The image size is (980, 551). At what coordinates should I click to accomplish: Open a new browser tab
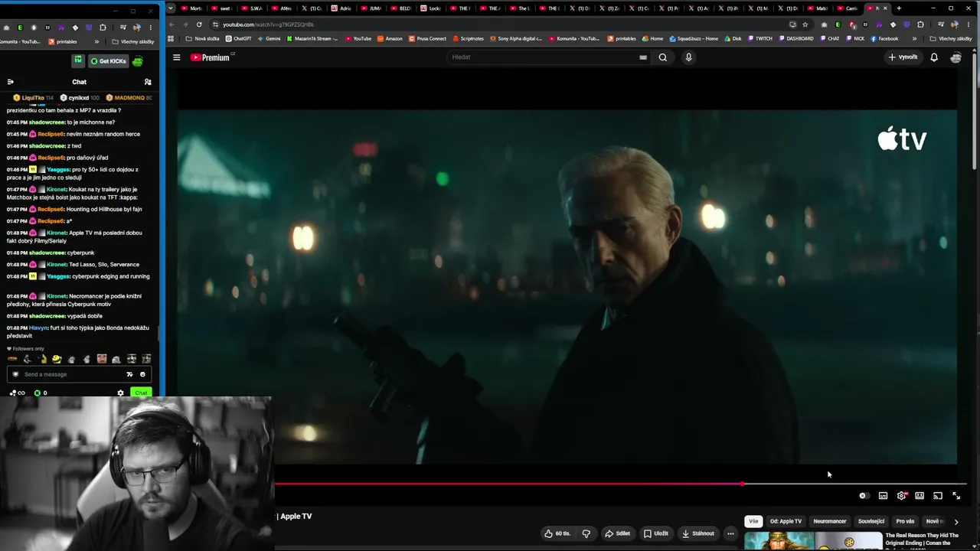click(899, 8)
